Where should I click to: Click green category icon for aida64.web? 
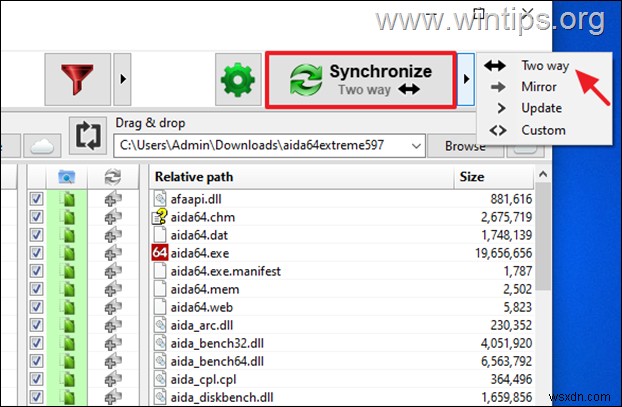[x=68, y=307]
